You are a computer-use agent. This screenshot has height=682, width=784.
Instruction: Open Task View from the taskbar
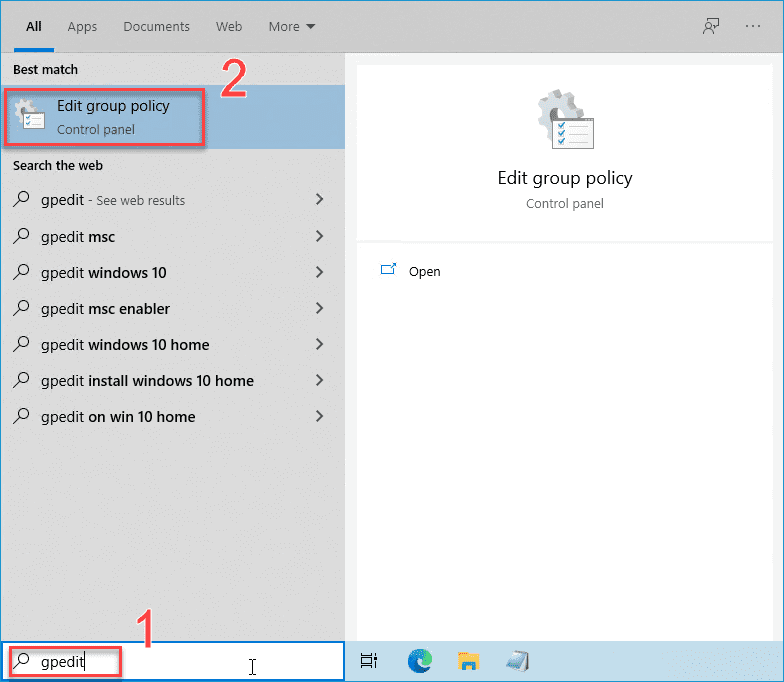tap(368, 660)
